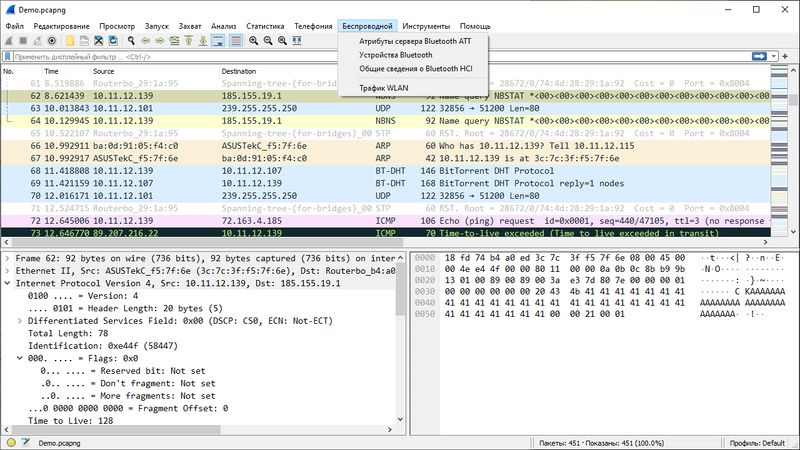Image resolution: width=800 pixels, height=450 pixels.
Task: Click the find packet magnifier icon
Action: [x=131, y=41]
